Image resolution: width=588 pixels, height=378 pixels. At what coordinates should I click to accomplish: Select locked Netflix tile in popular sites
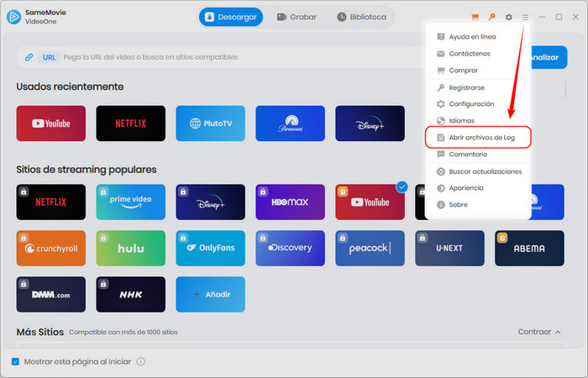(x=51, y=202)
